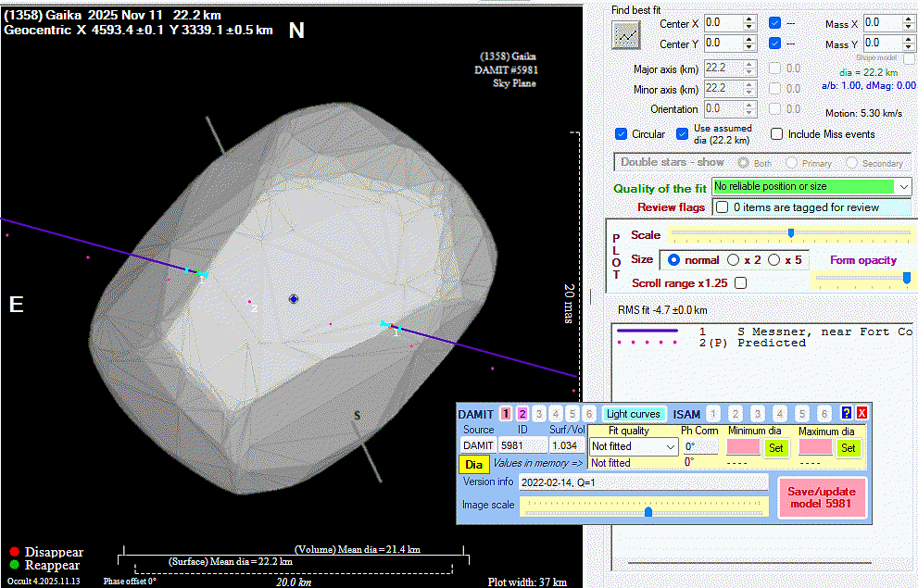
Task: Select the x 2 plot size radio
Action: click(x=734, y=260)
